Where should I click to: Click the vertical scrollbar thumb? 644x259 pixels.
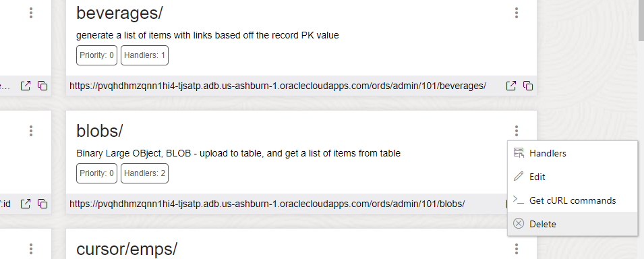(641, 20)
